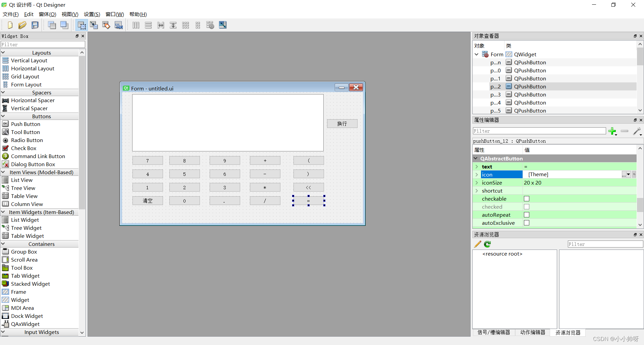Select the + button on the form

[265, 160]
